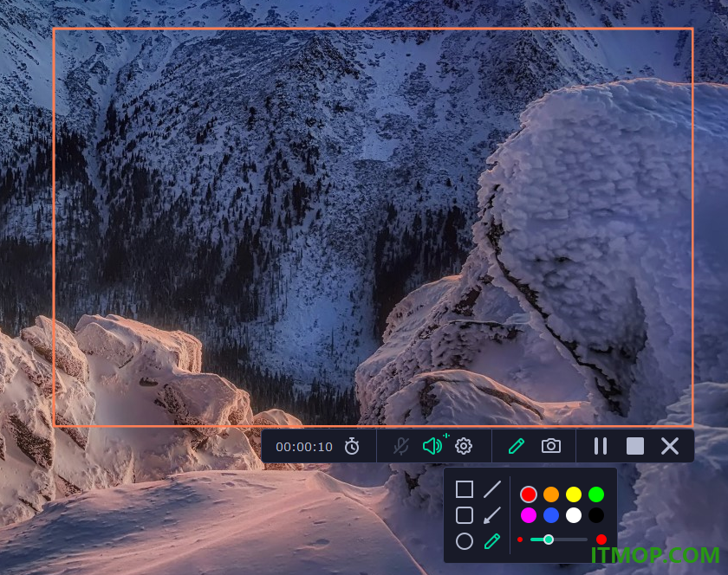
Task: Pause the recording
Action: [601, 447]
